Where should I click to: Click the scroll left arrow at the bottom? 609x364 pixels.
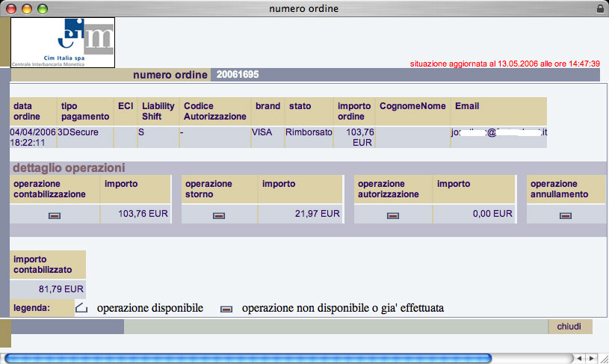pos(577,358)
